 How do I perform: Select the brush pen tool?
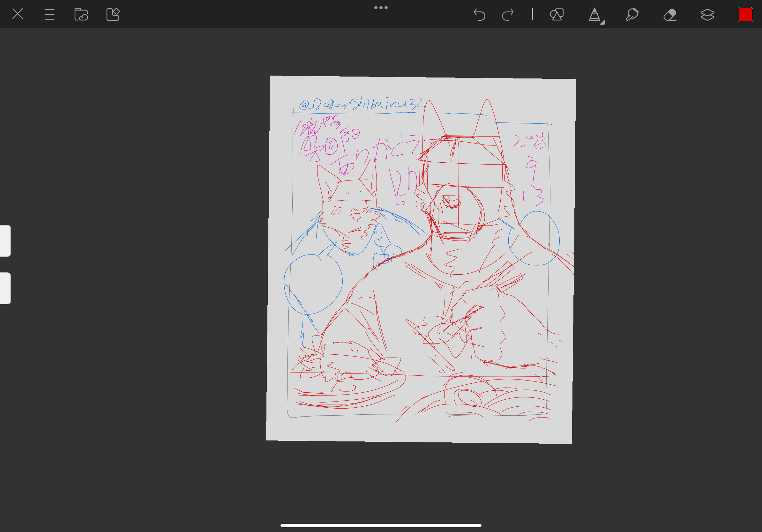594,15
